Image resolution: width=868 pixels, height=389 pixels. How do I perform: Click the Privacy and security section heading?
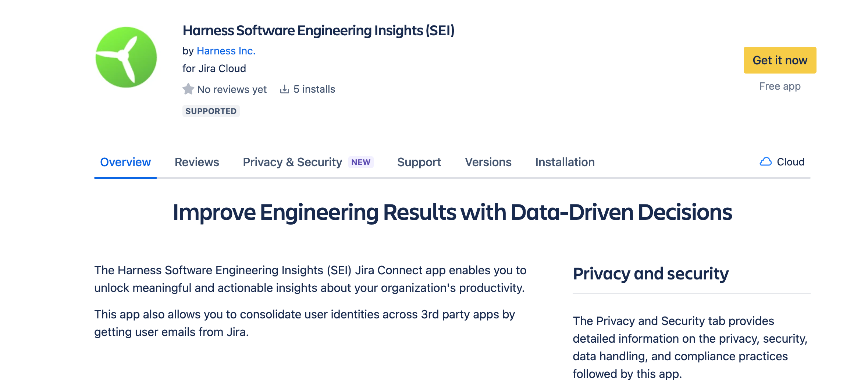(x=651, y=274)
